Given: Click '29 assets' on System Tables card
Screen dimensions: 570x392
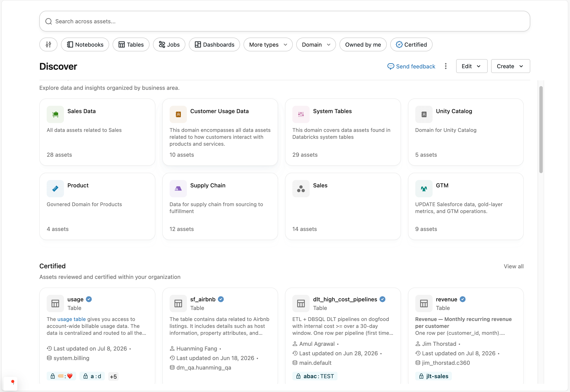Looking at the screenshot, I should pyautogui.click(x=305, y=155).
